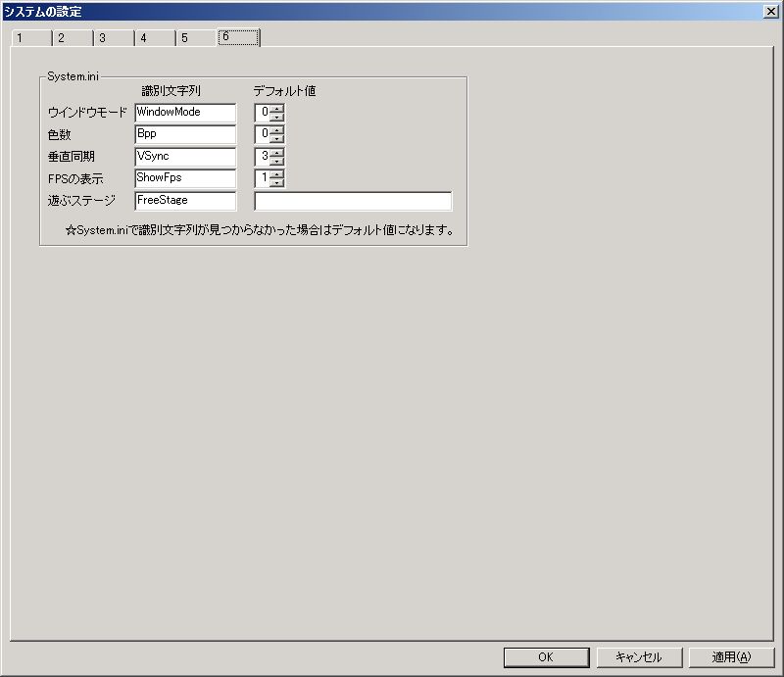
Task: Click the ShowFps identifier text field
Action: click(x=185, y=178)
